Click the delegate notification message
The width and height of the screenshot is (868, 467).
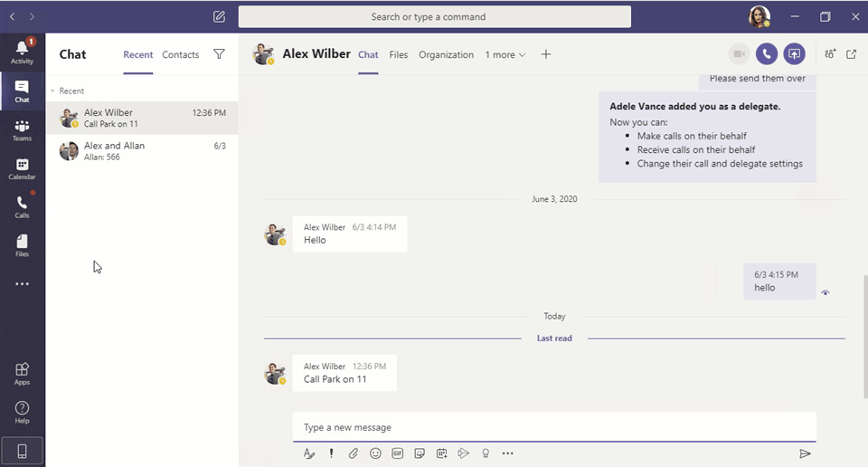(x=707, y=137)
